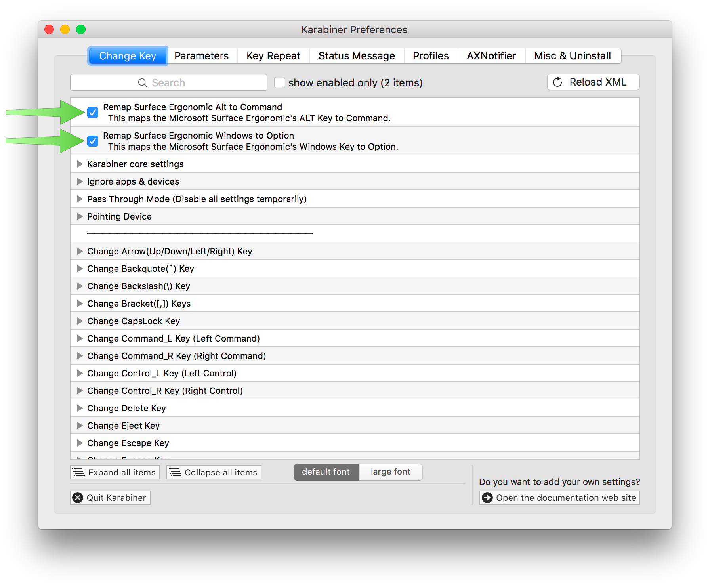Switch to the Change Key tab
This screenshot has height=588, width=710.
click(x=128, y=56)
